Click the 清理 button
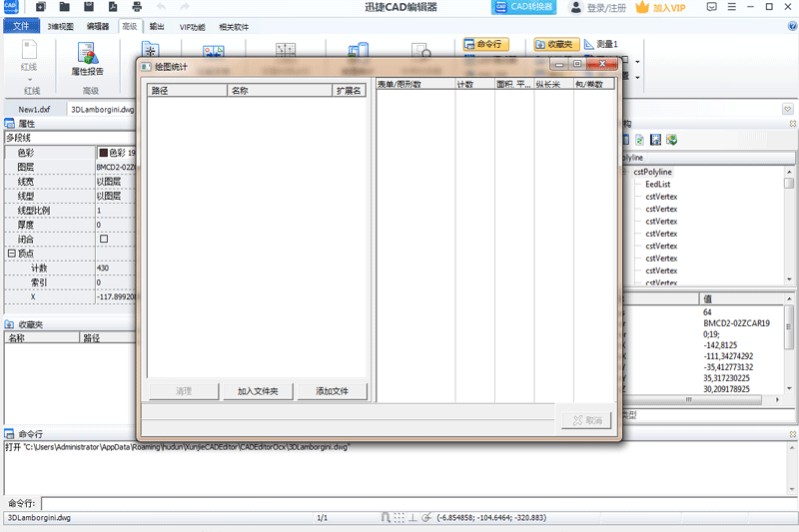 (x=184, y=391)
